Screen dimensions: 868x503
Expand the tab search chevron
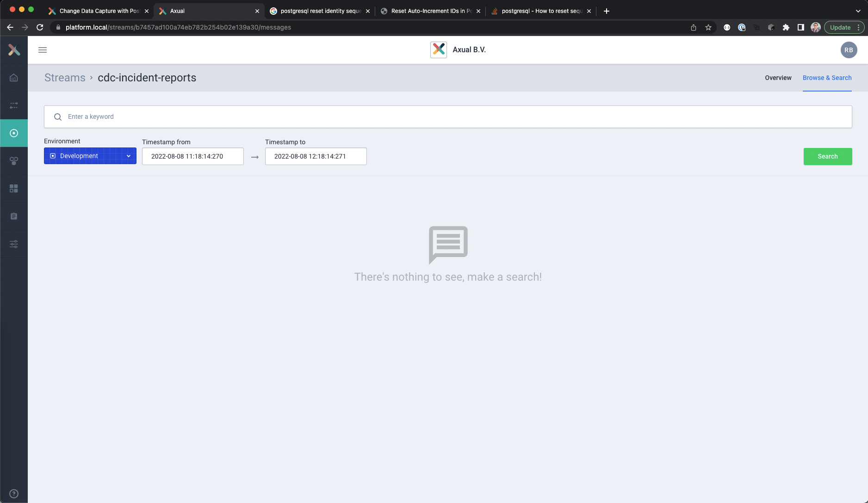point(858,11)
